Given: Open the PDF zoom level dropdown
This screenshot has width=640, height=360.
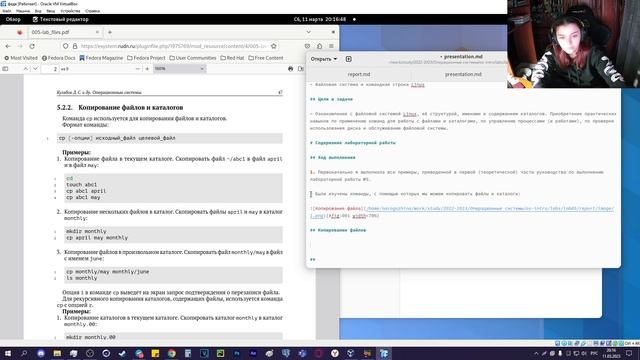Looking at the screenshot, I should (179, 69).
